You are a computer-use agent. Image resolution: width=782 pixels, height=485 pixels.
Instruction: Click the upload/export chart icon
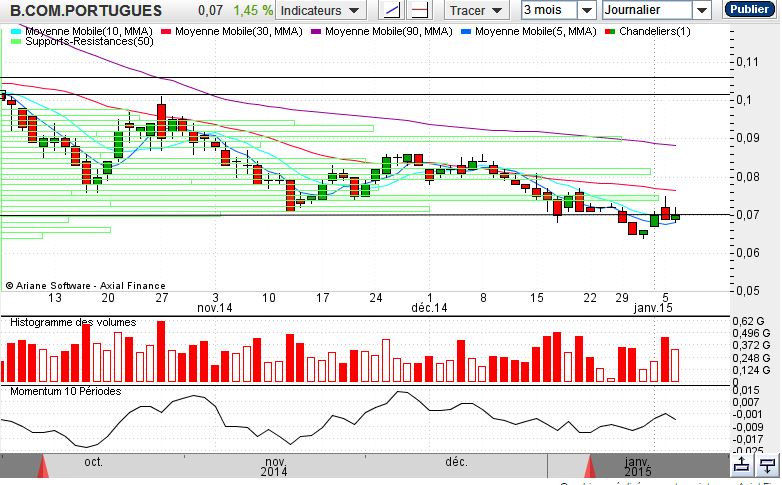(x=742, y=465)
